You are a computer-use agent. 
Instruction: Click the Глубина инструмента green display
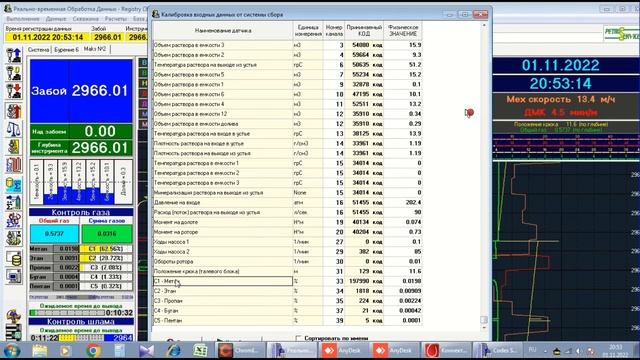(x=81, y=148)
